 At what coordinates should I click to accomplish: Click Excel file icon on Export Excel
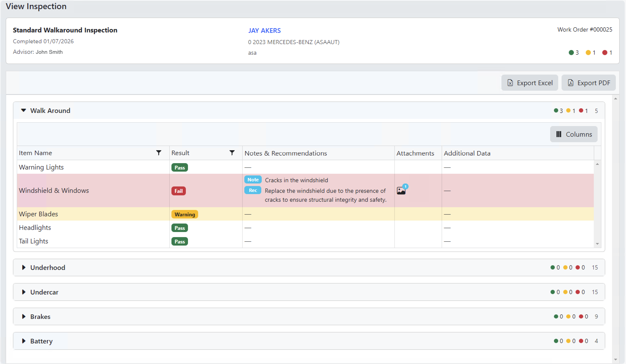pos(510,83)
